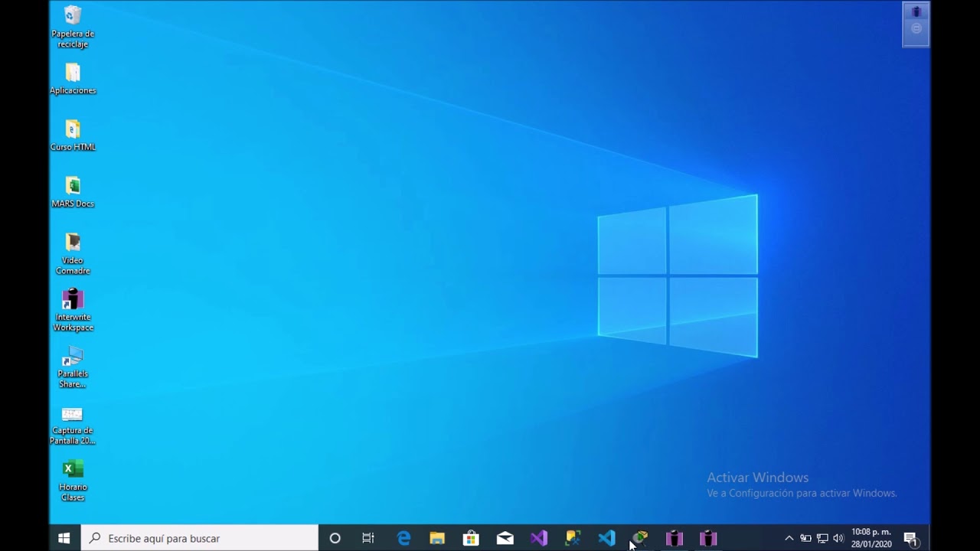Select the Parallels Shared desktop shortcut
The height and width of the screenshot is (551, 980).
coord(73,367)
